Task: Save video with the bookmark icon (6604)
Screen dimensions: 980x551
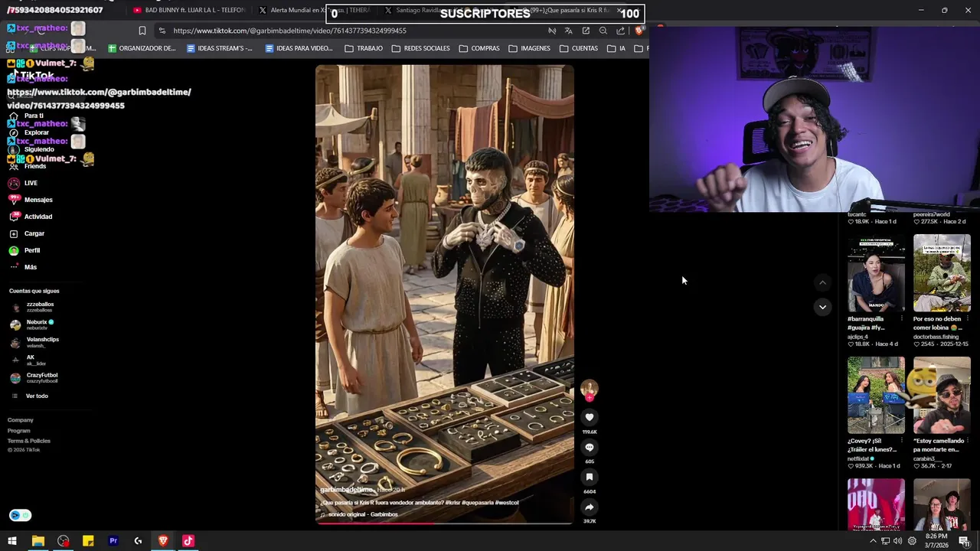Action: [589, 477]
